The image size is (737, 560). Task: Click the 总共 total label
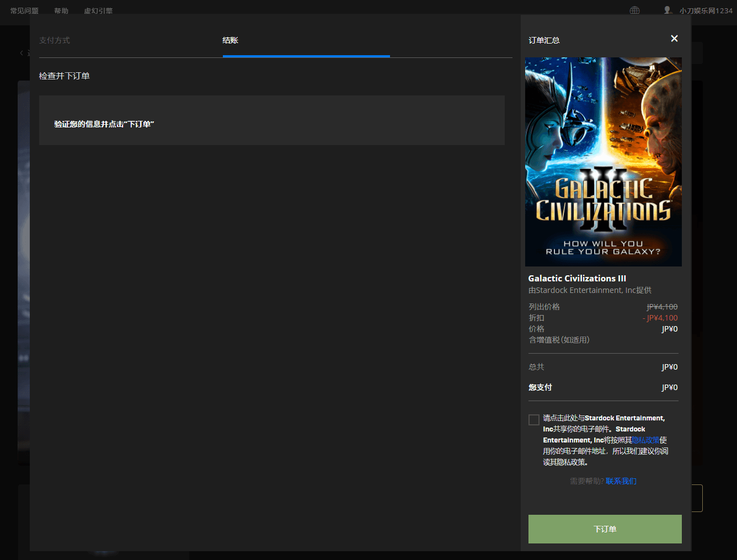pos(536,367)
